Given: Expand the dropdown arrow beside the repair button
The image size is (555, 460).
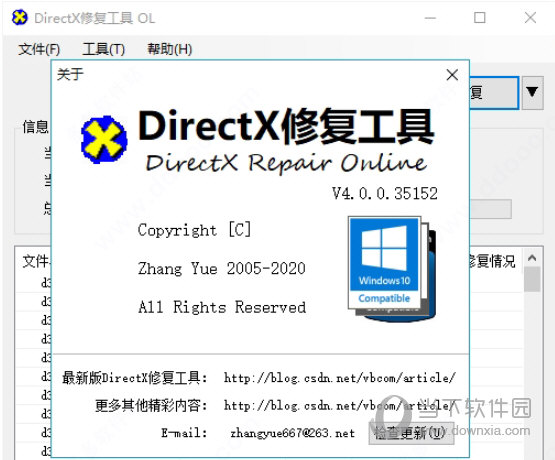Looking at the screenshot, I should coord(532,92).
